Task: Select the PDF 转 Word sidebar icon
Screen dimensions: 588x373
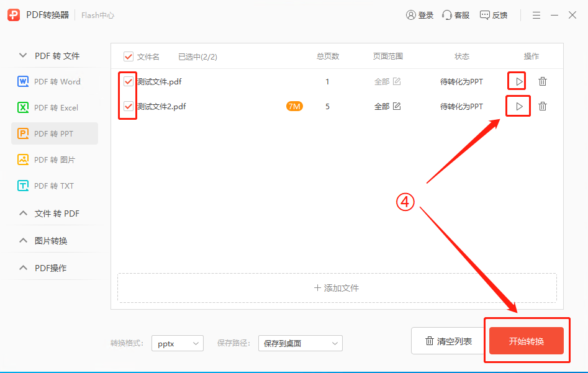Action: tap(22, 81)
